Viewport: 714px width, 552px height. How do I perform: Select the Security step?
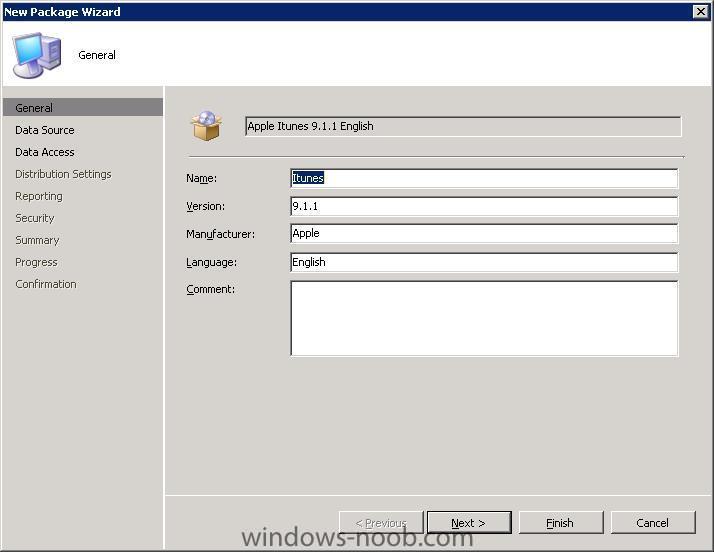click(x=35, y=218)
